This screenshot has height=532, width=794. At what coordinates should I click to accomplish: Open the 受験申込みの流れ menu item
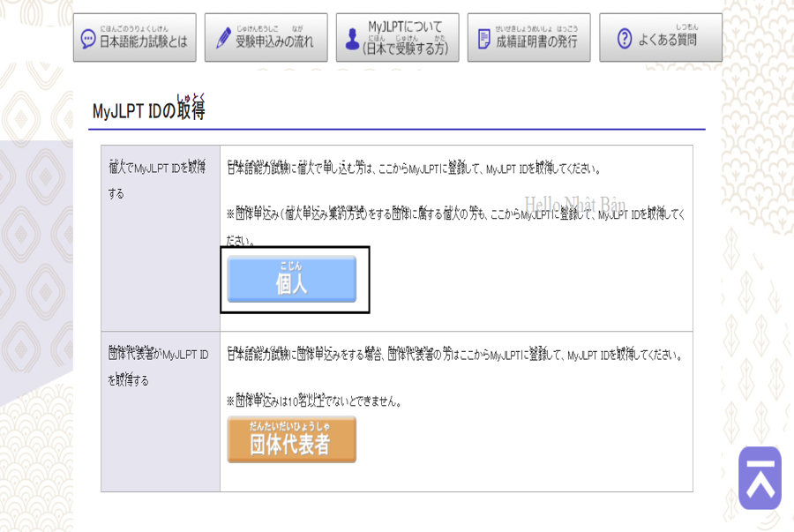tap(274, 41)
